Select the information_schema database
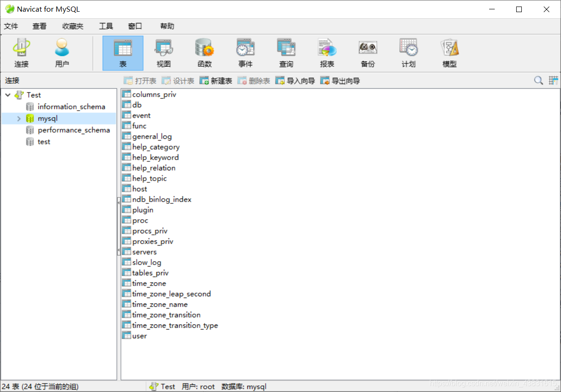 (x=71, y=106)
